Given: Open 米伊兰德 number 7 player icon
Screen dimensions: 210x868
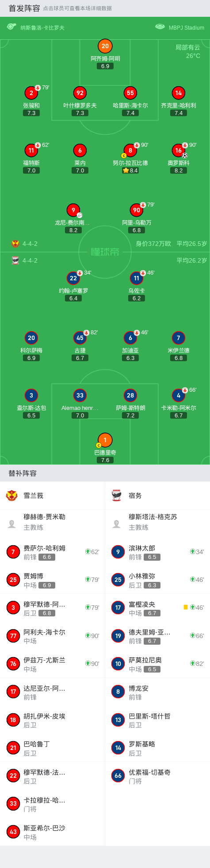Looking at the screenshot, I should (179, 338).
